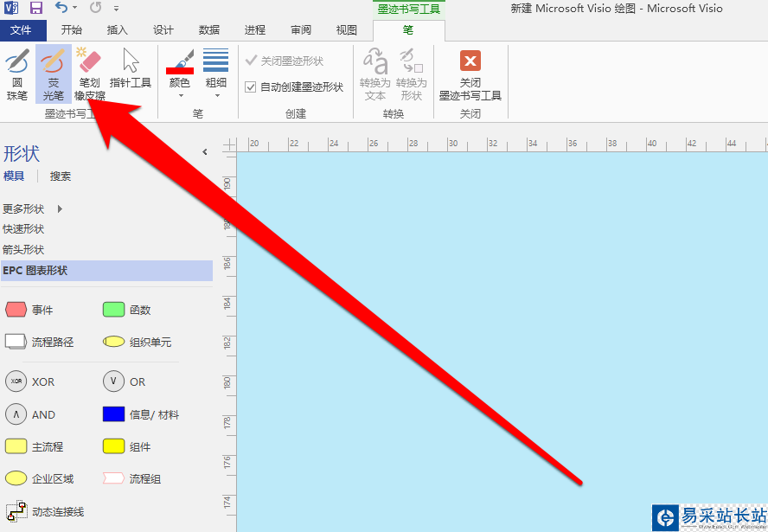768x532 pixels.
Task: Click the light blue drawing canvas
Action: pos(502,342)
